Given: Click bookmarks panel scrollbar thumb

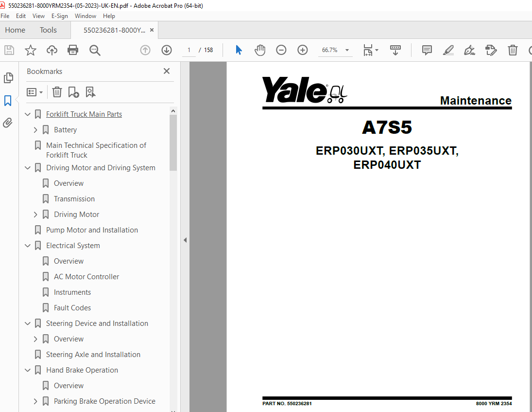Looking at the screenshot, I should 173,143.
